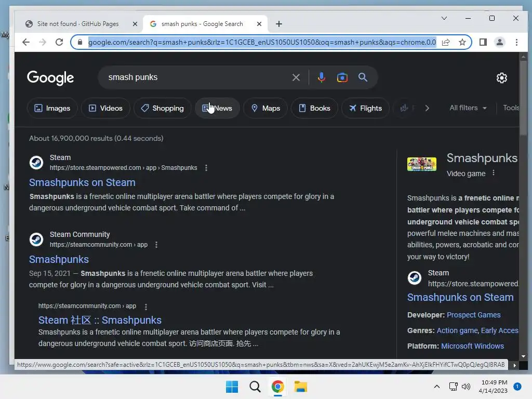Select the About 16,900,000 results text
The width and height of the screenshot is (532, 399).
pyautogui.click(x=96, y=138)
